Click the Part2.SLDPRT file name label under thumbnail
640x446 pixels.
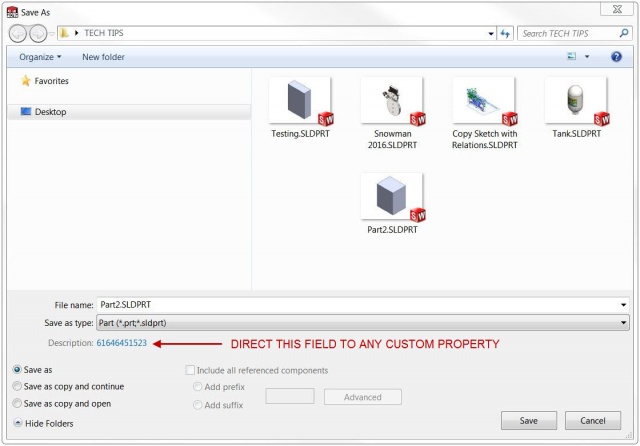[x=392, y=230]
